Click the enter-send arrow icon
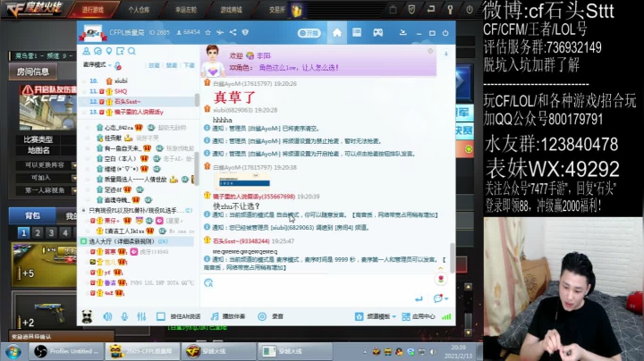This screenshot has width=644, height=361. click(x=419, y=298)
